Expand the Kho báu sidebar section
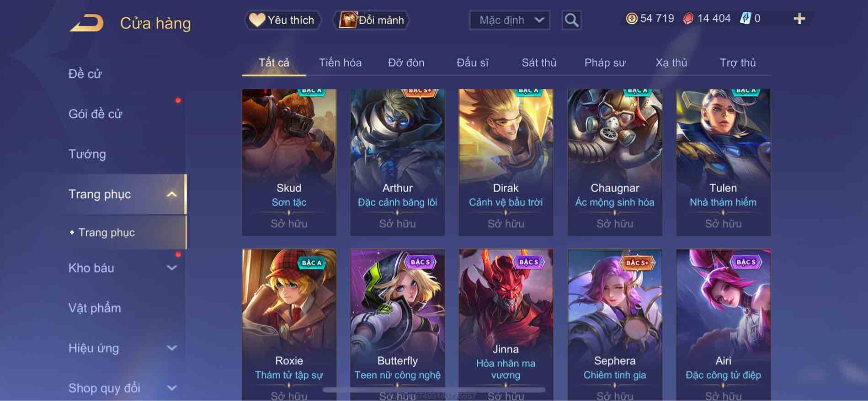The image size is (868, 401). coord(171,268)
